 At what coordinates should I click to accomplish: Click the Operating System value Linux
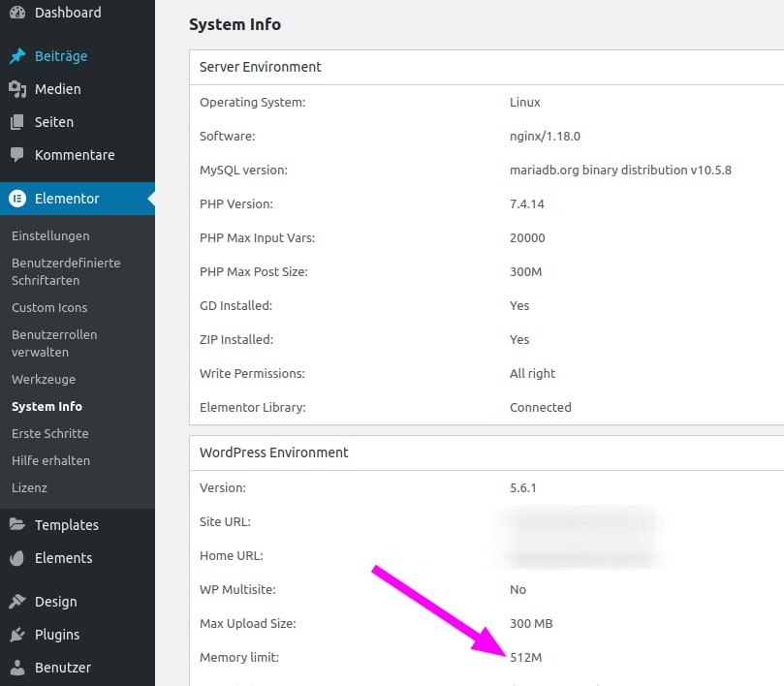point(525,102)
